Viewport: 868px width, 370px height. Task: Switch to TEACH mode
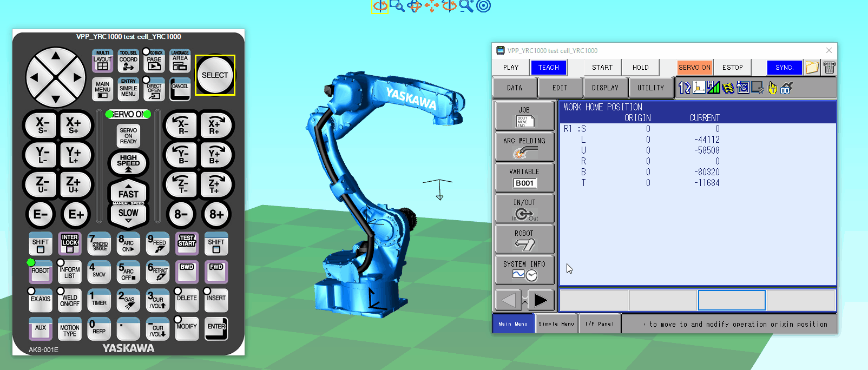tap(548, 68)
